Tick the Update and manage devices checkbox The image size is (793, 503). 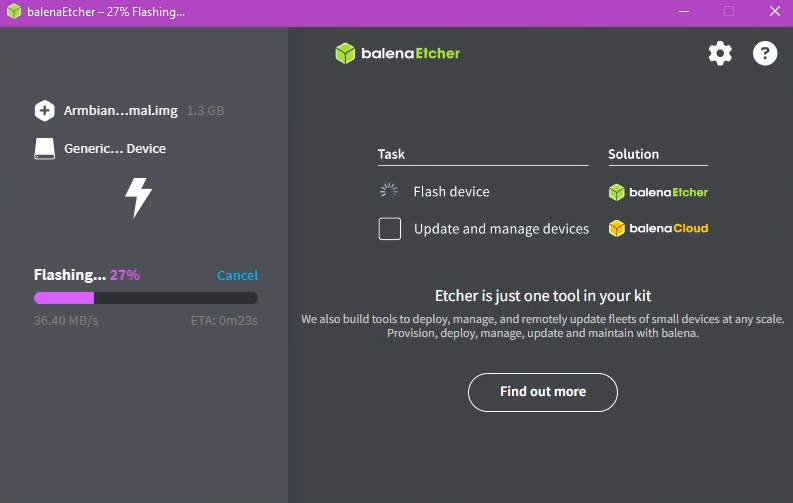pos(389,229)
